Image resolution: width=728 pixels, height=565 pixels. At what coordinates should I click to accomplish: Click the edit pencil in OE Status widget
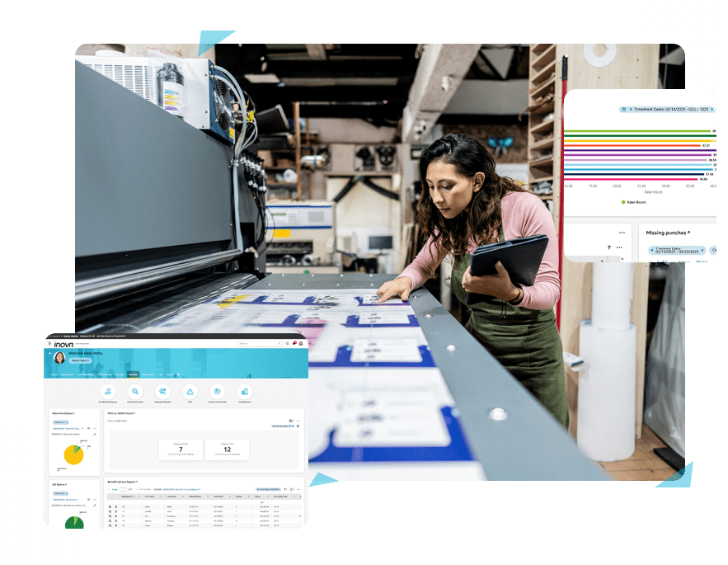click(x=95, y=506)
